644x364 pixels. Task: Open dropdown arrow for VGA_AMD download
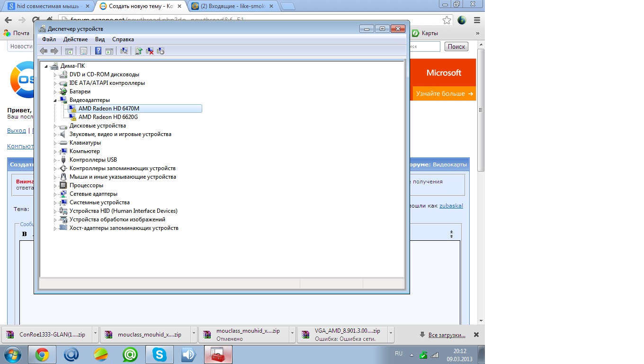tap(390, 334)
